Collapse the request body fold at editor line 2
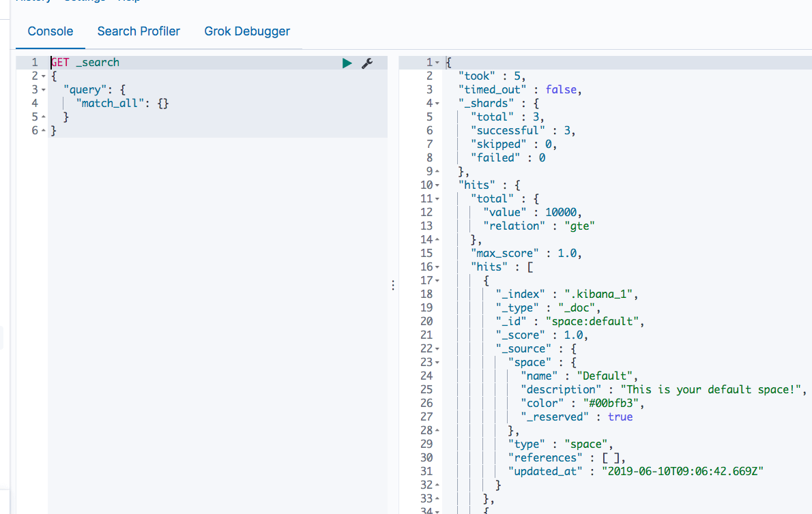812x514 pixels. (44, 76)
